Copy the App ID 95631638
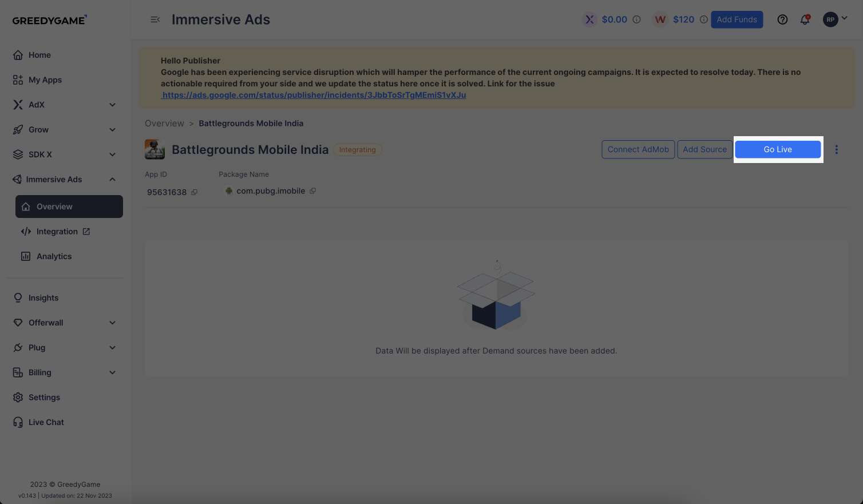The height and width of the screenshot is (504, 863). point(194,192)
